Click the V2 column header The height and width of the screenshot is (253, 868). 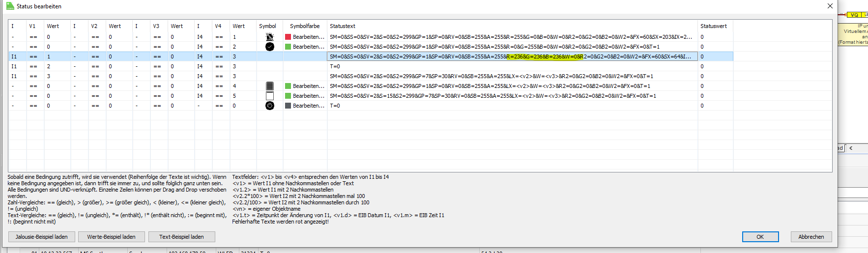click(97, 26)
